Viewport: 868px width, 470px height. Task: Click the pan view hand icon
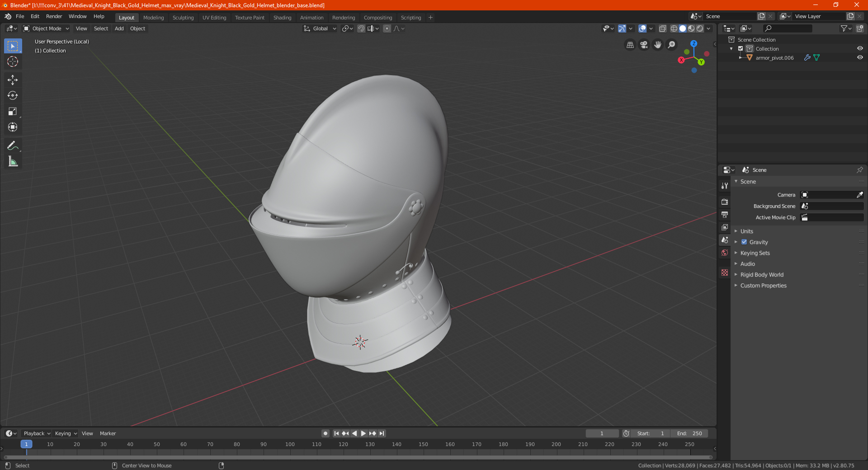coord(658,45)
